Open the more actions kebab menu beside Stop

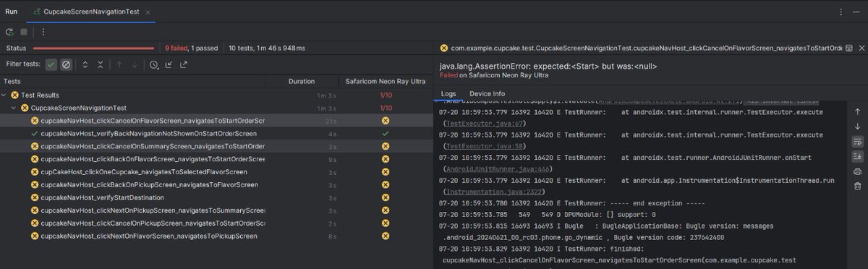coord(43,32)
